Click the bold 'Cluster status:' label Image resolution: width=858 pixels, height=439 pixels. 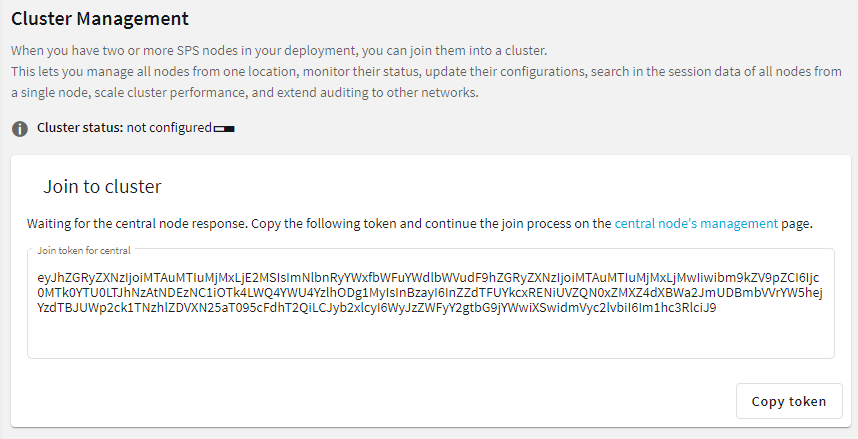[x=80, y=128]
